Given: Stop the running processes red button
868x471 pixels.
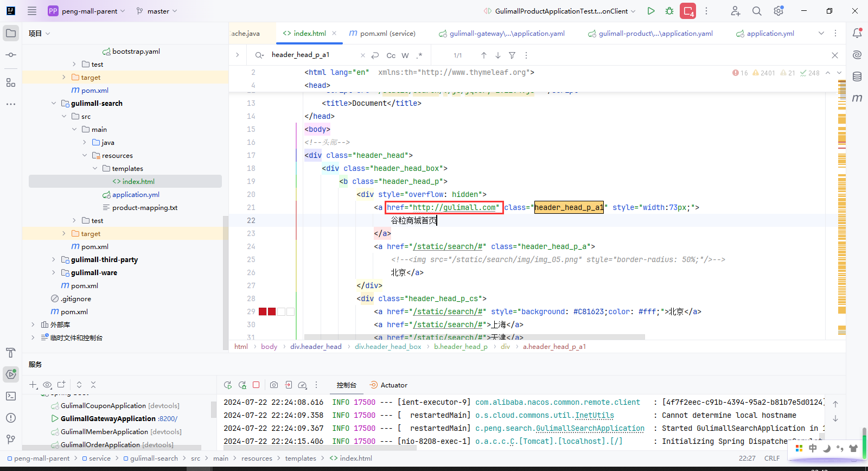Looking at the screenshot, I should coord(688,11).
